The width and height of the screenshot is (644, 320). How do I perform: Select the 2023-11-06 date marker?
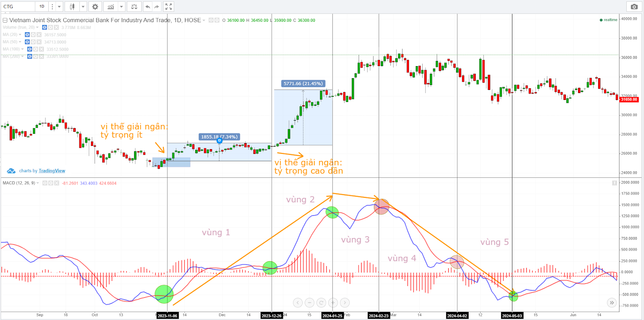pos(167,316)
